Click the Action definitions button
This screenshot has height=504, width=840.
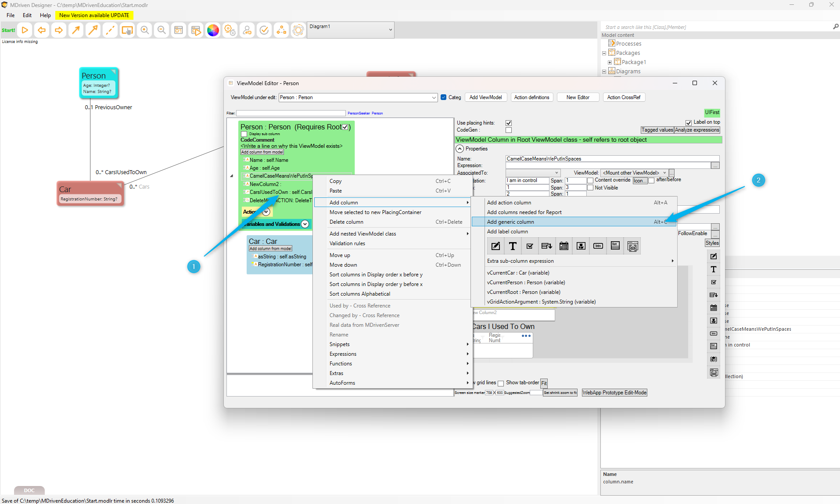point(531,97)
